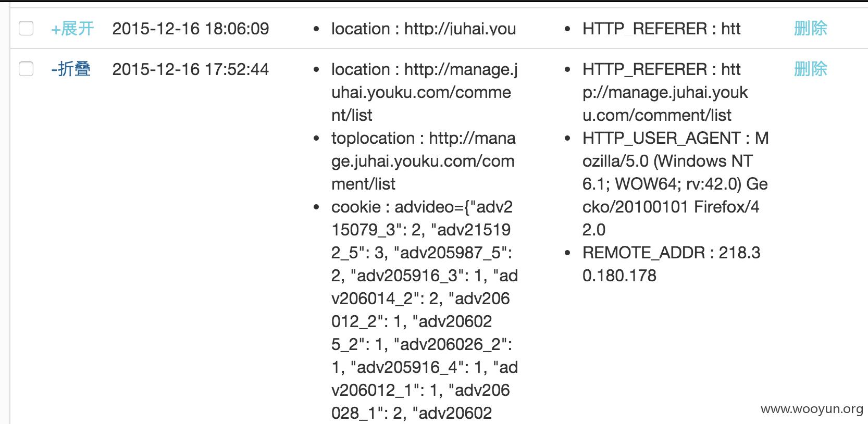
Task: Click the expanded HTTP_REFERER entry in second row
Action: [665, 92]
